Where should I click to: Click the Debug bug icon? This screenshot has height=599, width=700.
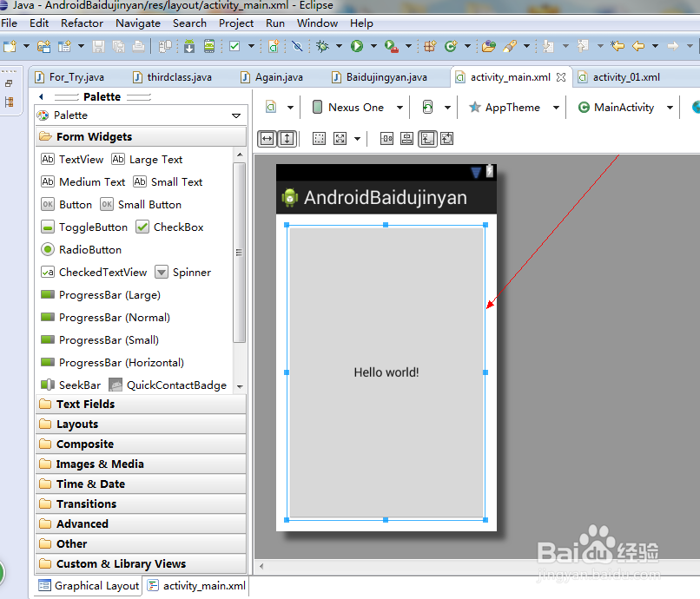tap(322, 46)
